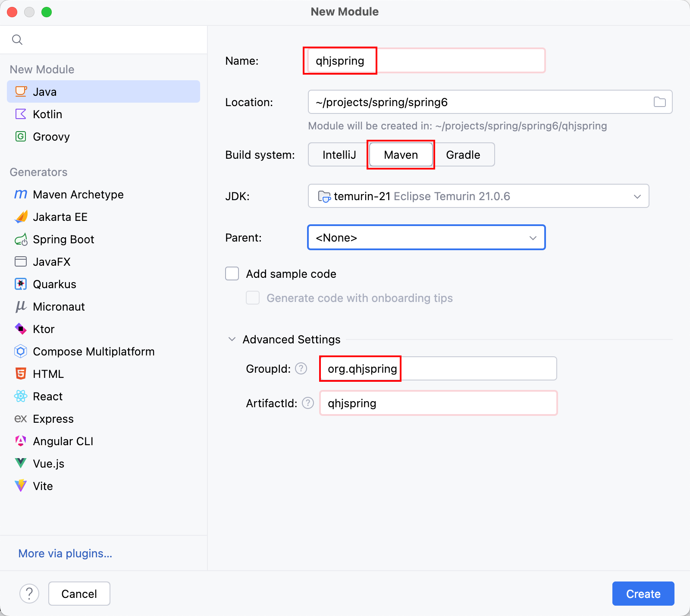Choose the Vue.js generator icon
The width and height of the screenshot is (690, 616).
[x=21, y=463]
